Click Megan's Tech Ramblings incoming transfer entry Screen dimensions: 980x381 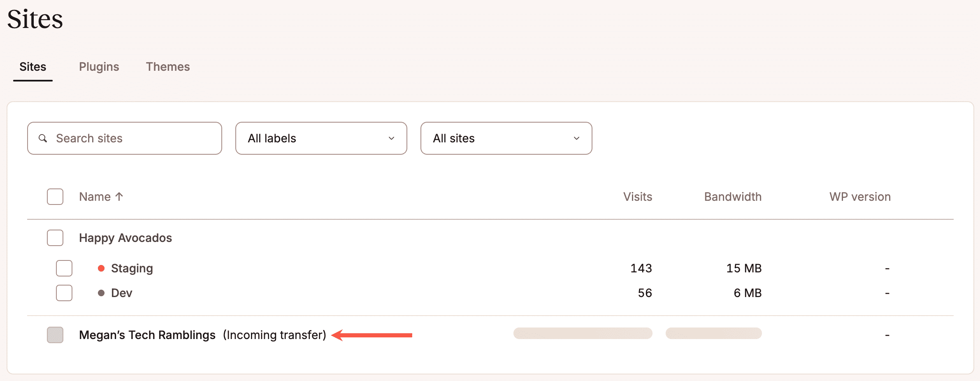(x=147, y=335)
